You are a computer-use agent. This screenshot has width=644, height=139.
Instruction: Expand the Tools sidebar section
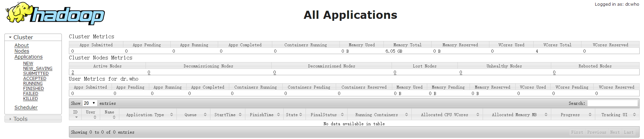pos(10,119)
